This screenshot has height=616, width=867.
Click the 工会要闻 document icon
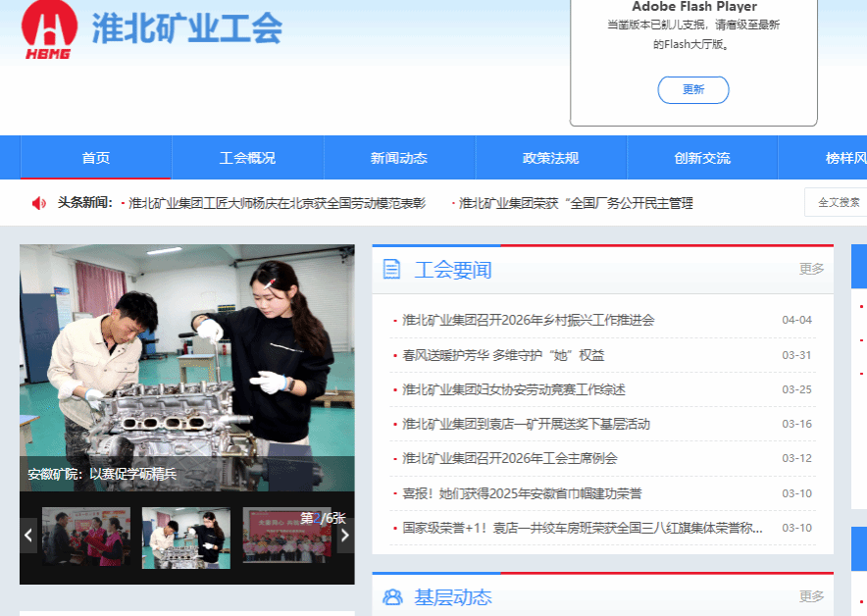point(392,270)
